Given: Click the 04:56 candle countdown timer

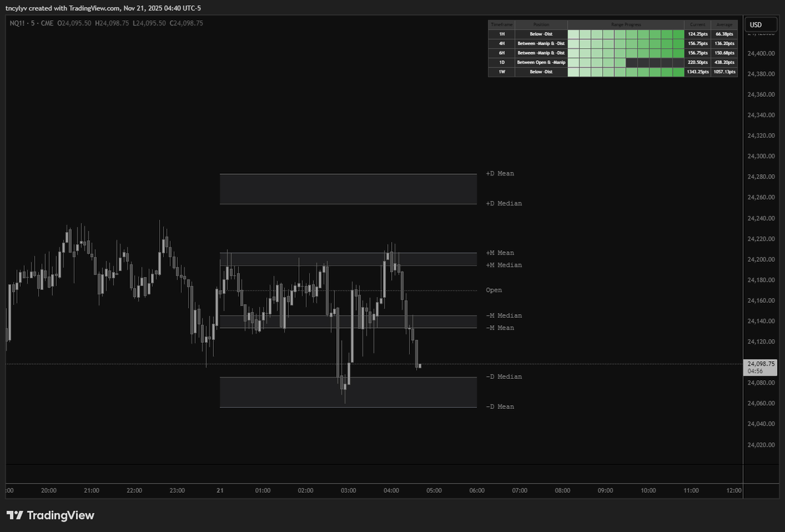Looking at the screenshot, I should 756,371.
